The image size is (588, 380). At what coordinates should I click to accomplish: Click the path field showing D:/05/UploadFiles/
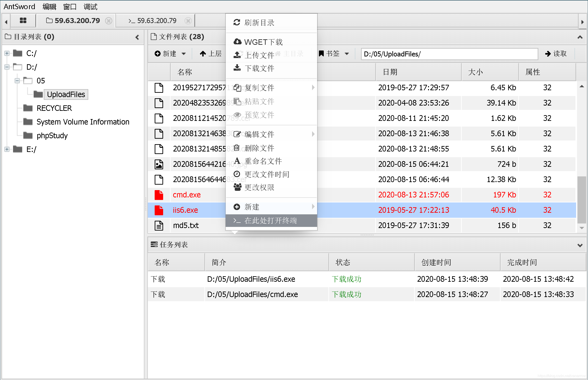(x=449, y=54)
